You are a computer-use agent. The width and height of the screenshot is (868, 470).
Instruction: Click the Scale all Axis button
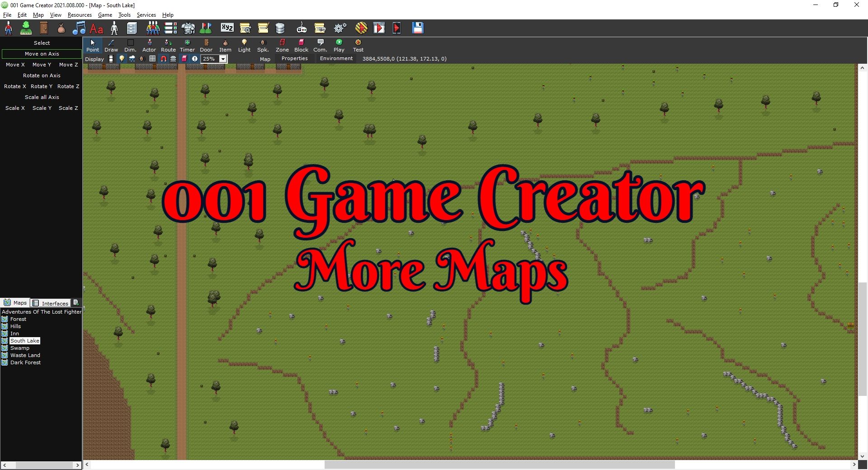click(x=42, y=97)
